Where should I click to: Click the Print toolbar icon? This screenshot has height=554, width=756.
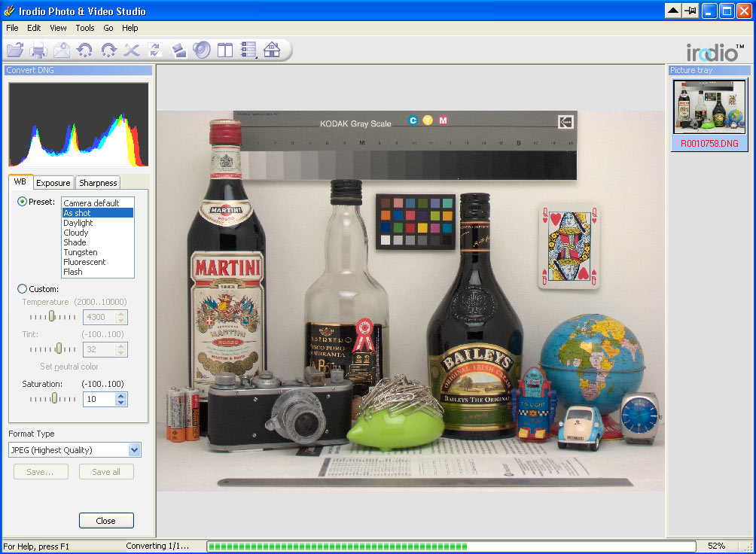click(x=38, y=50)
